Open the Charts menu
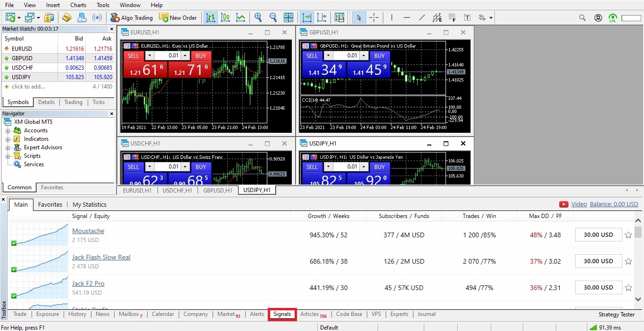Screen dimensions: 644x331 click(78, 5)
